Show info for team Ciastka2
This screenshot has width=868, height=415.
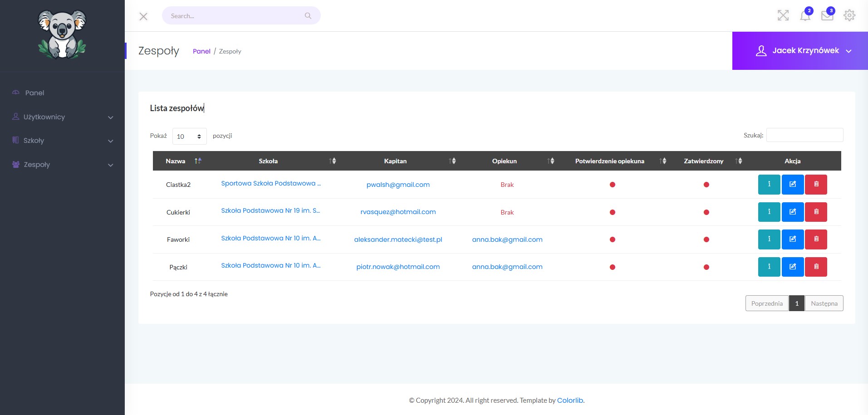coord(769,185)
